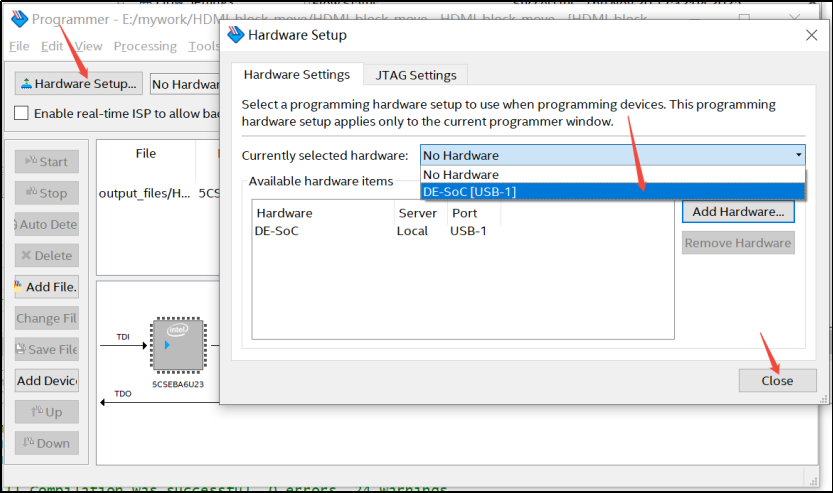Open the Edit menu in Programmer
Viewport: 833px width, 493px height.
tap(52, 46)
